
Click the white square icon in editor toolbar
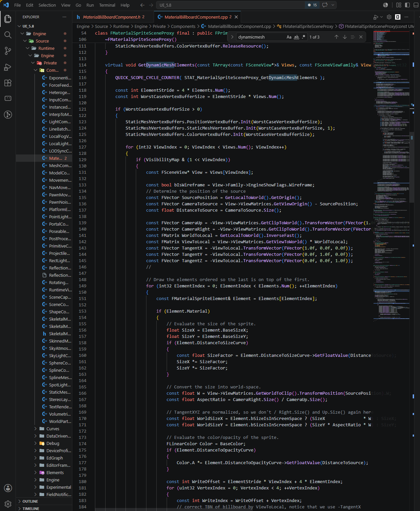398,17
